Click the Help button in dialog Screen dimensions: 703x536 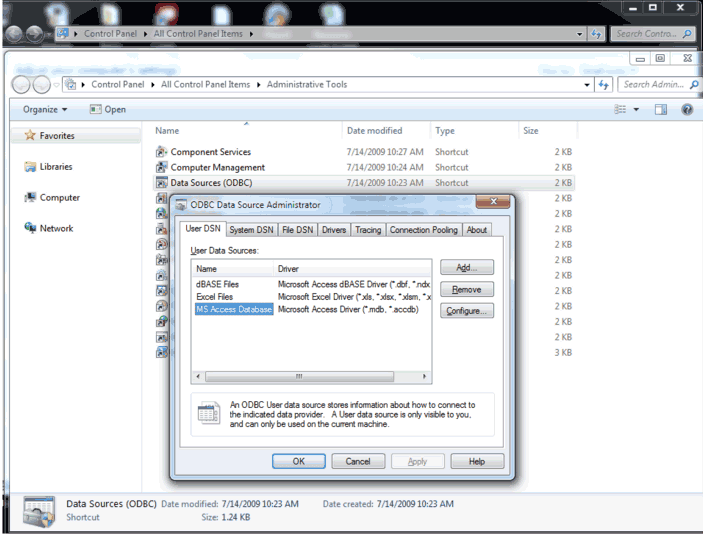477,461
